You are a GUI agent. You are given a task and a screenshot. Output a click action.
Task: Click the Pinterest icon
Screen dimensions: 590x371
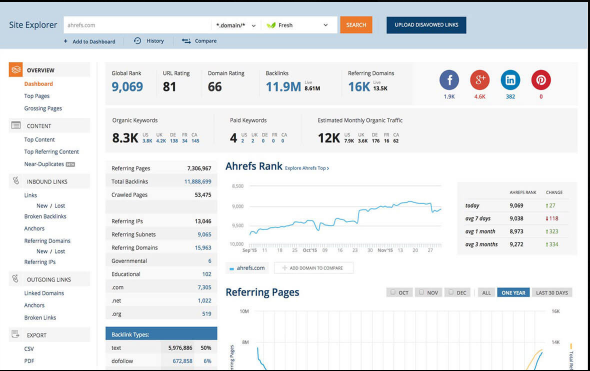coord(541,80)
